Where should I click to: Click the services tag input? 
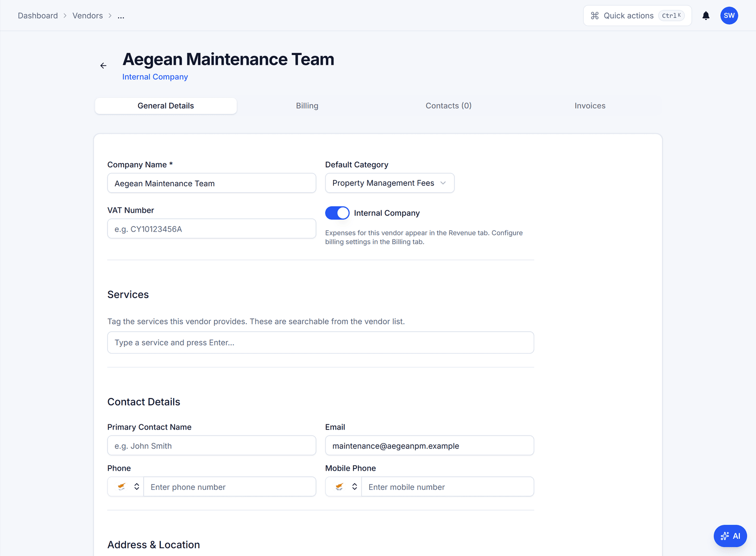point(321,342)
